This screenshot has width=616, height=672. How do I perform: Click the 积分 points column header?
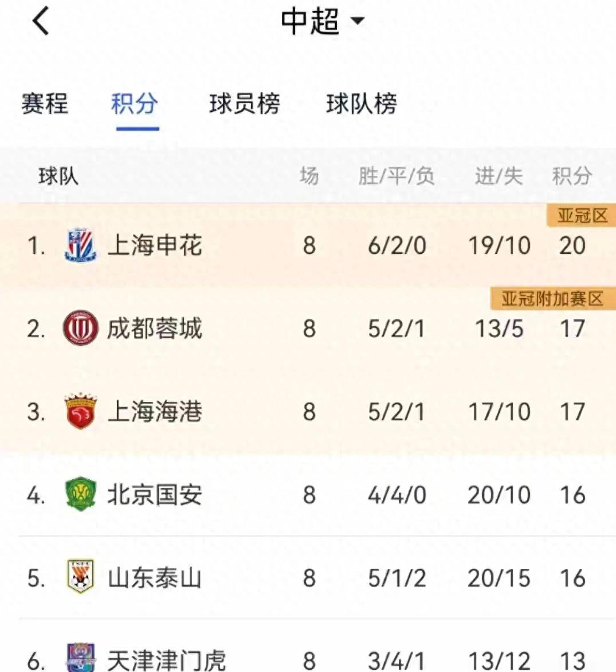pyautogui.click(x=570, y=177)
